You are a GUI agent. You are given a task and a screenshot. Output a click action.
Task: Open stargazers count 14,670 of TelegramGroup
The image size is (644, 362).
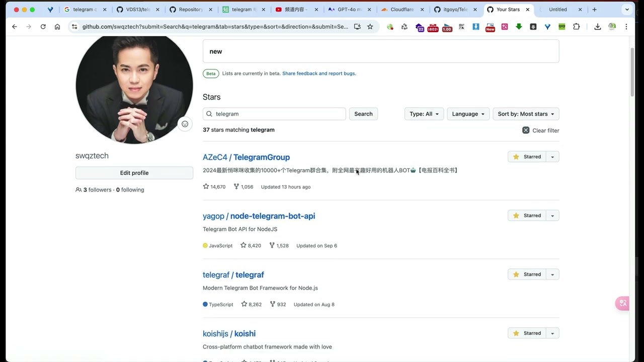214,187
